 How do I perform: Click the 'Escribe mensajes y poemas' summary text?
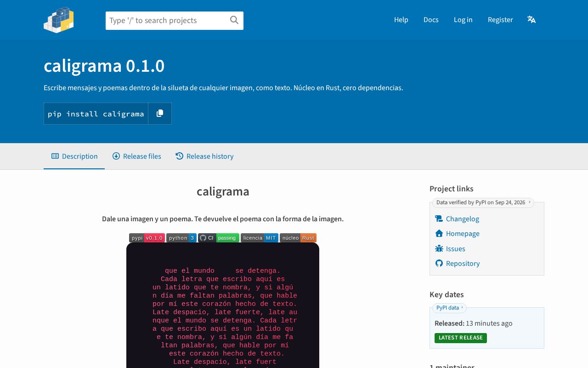pyautogui.click(x=223, y=88)
